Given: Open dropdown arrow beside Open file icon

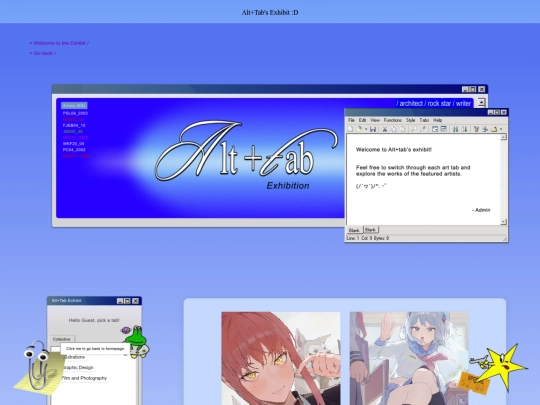Looking at the screenshot, I should [x=365, y=129].
